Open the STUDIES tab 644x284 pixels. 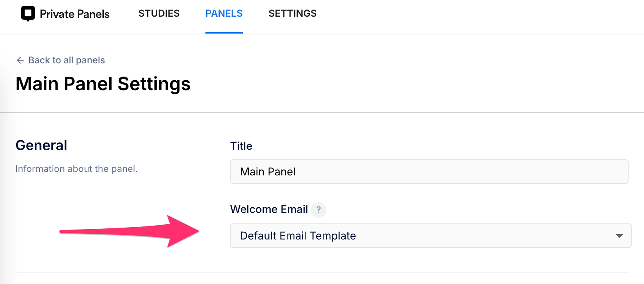coord(159,14)
